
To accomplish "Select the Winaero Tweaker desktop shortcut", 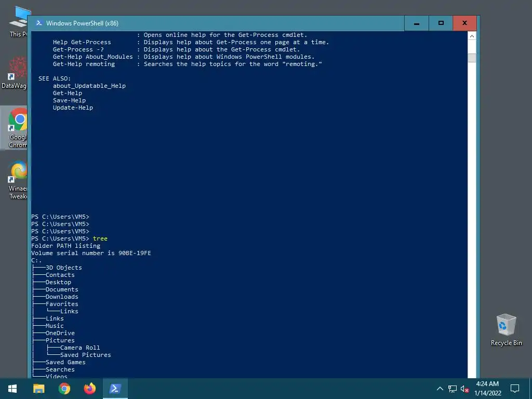I will (18, 180).
